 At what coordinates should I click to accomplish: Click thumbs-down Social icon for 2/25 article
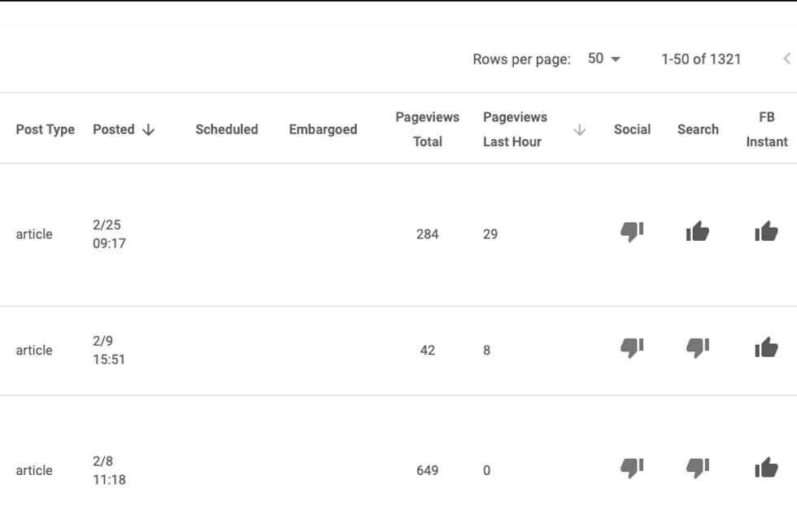[632, 233]
